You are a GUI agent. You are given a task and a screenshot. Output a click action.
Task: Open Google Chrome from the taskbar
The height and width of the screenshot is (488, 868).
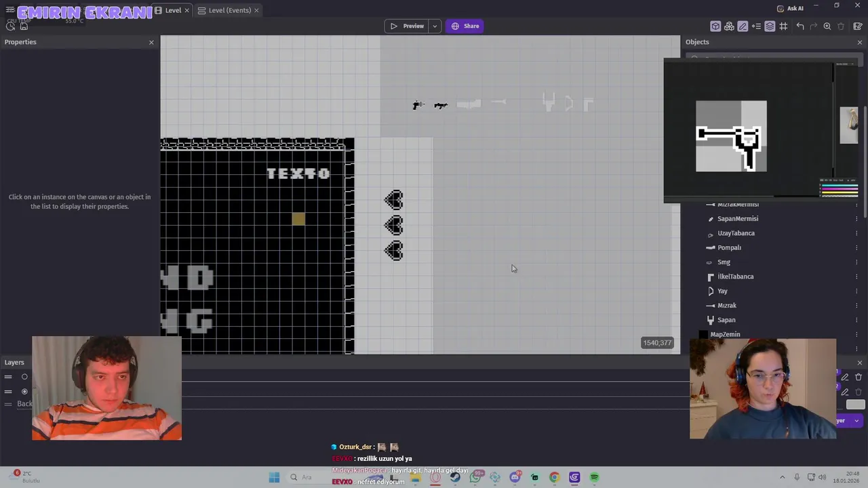[554, 477]
